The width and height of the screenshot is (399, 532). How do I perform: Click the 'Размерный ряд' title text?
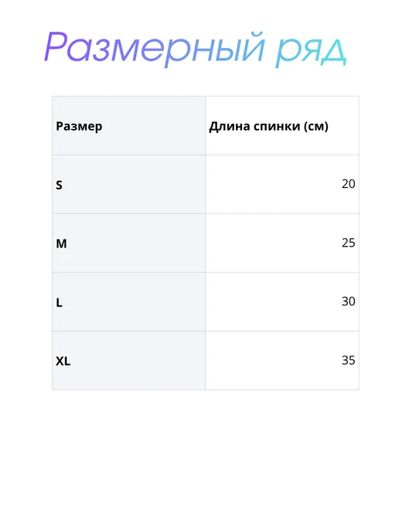click(196, 49)
